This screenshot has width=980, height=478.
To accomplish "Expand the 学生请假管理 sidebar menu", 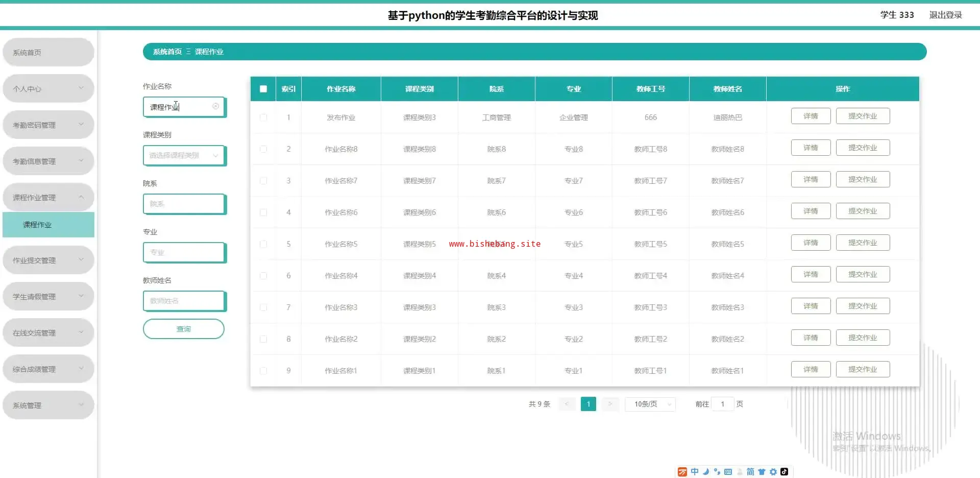I will coord(48,296).
